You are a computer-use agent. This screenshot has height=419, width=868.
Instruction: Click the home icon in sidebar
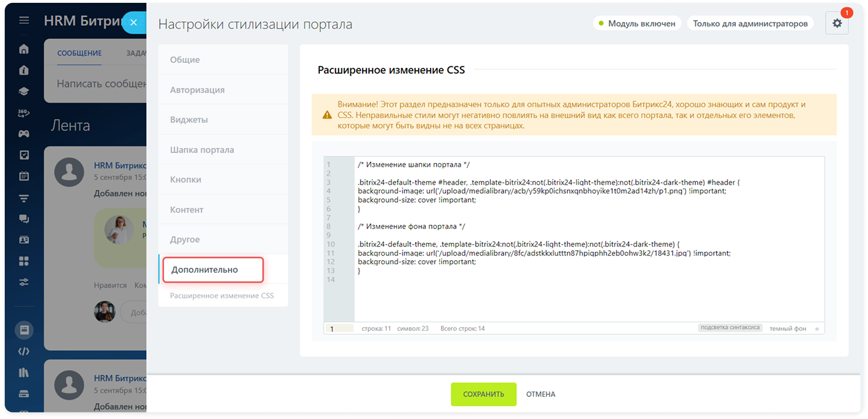point(24,49)
